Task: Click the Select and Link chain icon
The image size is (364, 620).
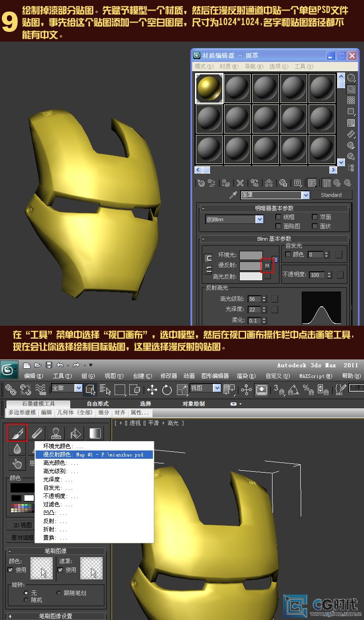Action: [x=11, y=390]
